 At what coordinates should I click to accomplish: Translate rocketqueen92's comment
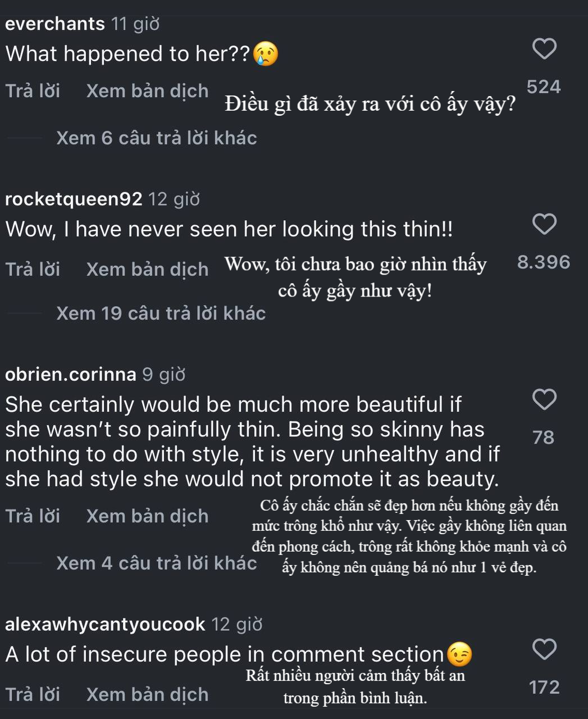pyautogui.click(x=147, y=270)
